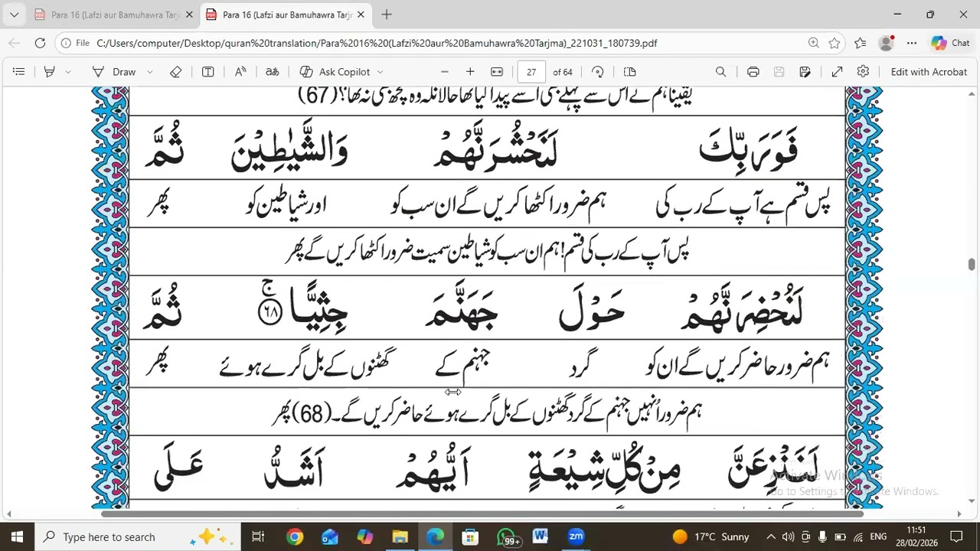Show hidden system tray icons
The height and width of the screenshot is (551, 980).
point(771,536)
